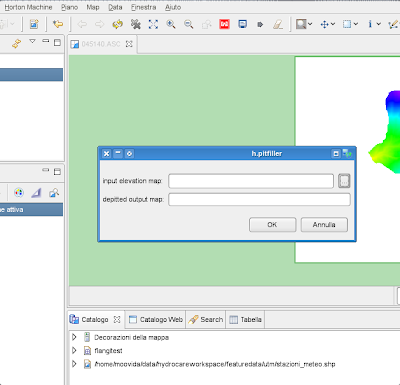Screen dimensions: 400x385
Task: Switch to the Tabella tab
Action: (246, 320)
